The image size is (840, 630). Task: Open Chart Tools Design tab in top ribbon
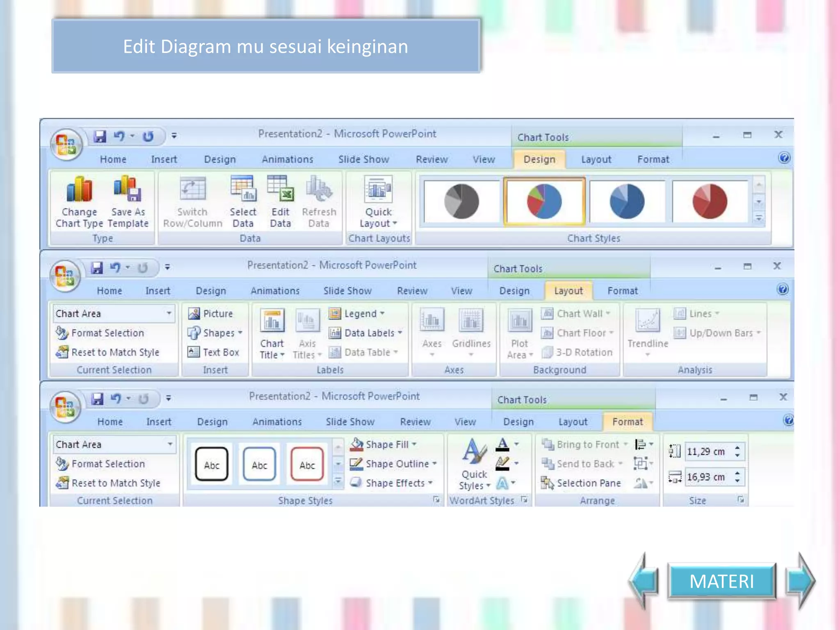[539, 160]
